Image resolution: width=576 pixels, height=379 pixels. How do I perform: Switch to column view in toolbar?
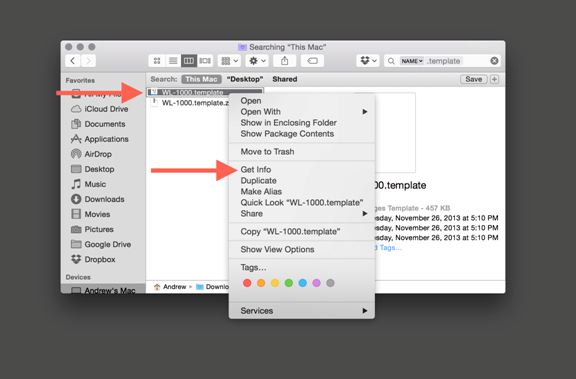point(189,61)
